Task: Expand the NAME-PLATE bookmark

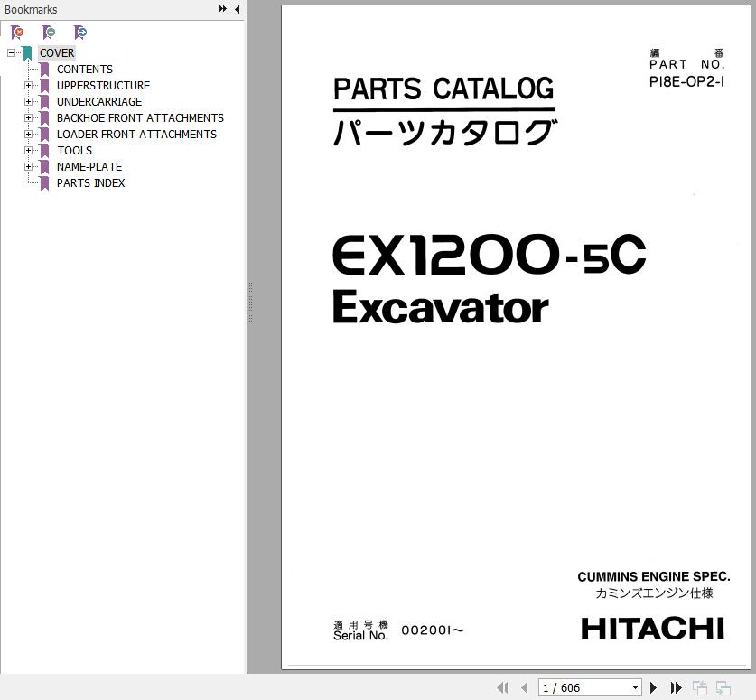Action: click(28, 167)
